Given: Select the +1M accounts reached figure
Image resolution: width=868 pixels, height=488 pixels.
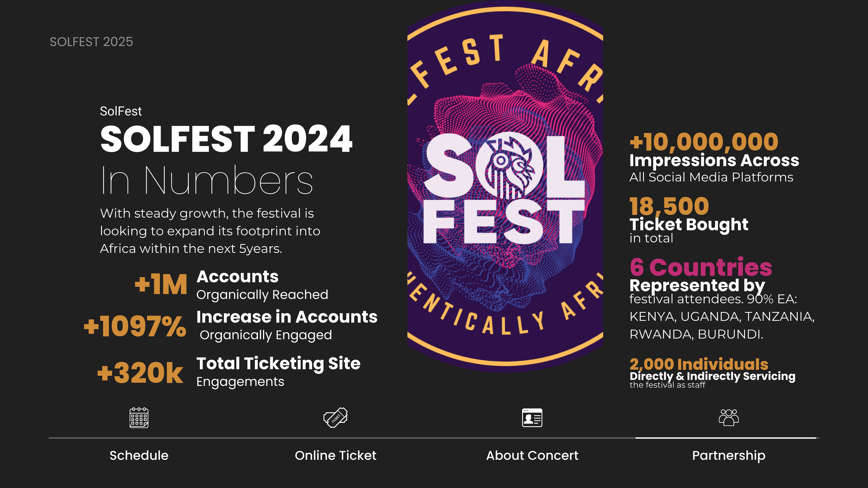Looking at the screenshot, I should click(161, 284).
